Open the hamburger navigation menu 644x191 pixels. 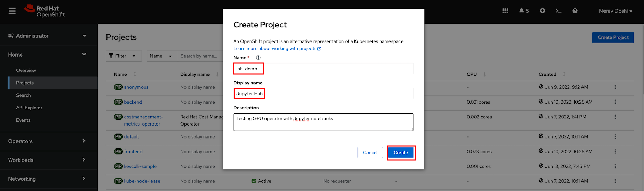(x=12, y=11)
